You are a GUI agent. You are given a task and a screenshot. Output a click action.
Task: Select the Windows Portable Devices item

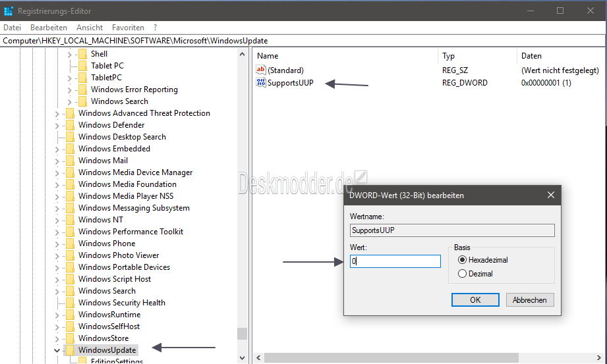pyautogui.click(x=124, y=267)
